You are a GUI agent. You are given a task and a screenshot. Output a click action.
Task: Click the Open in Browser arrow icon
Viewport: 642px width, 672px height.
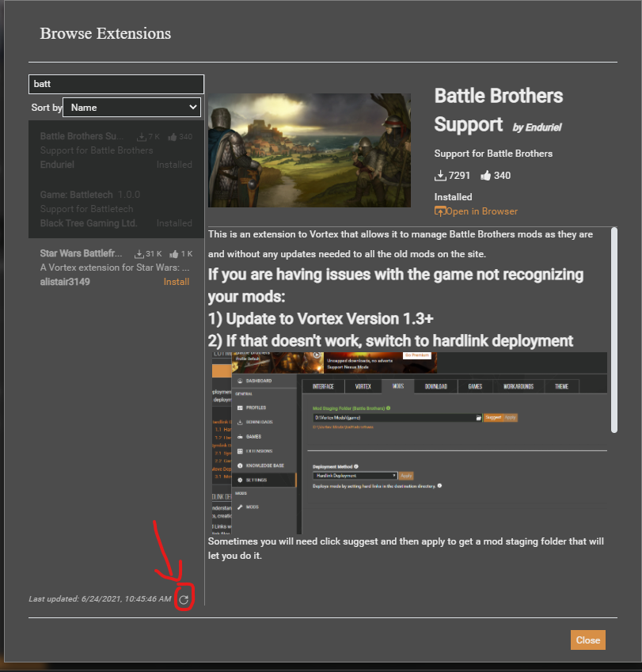coord(439,211)
